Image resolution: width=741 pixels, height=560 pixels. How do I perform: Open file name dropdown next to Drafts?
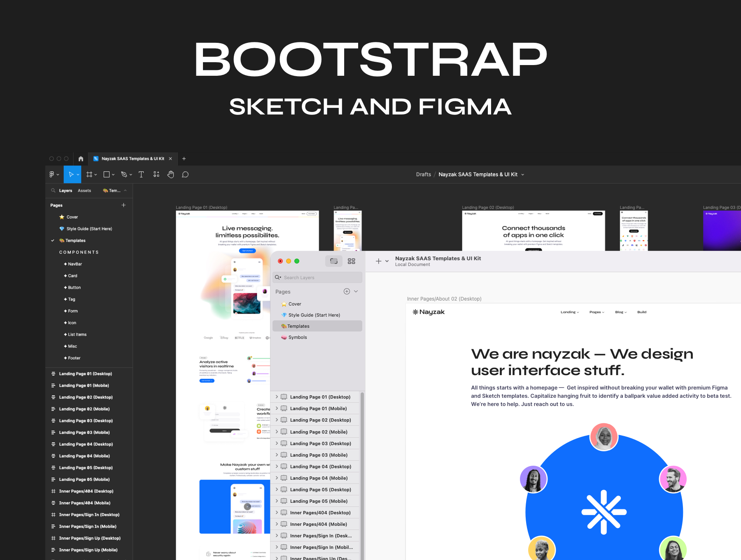coord(523,175)
